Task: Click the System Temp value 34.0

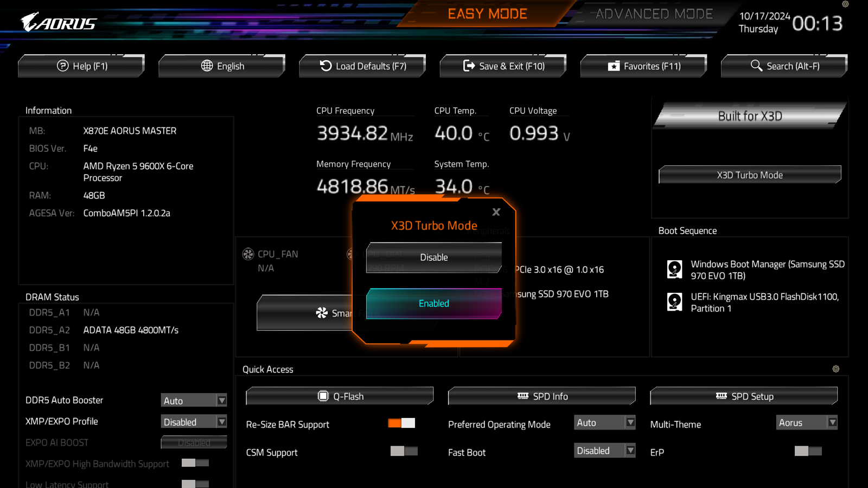Action: click(x=454, y=187)
